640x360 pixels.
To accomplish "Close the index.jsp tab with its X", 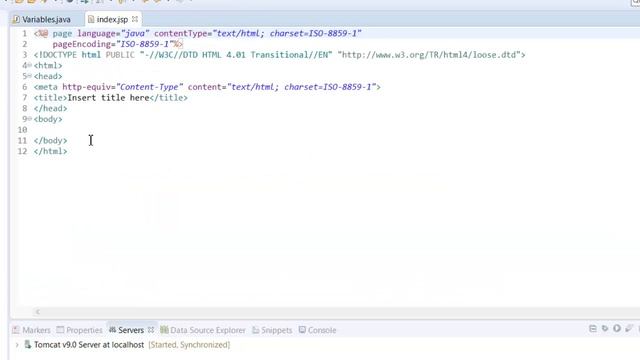I will pyautogui.click(x=135, y=19).
